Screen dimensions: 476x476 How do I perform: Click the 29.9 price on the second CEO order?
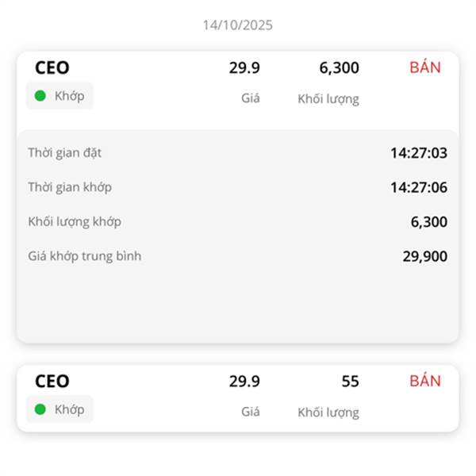click(244, 382)
